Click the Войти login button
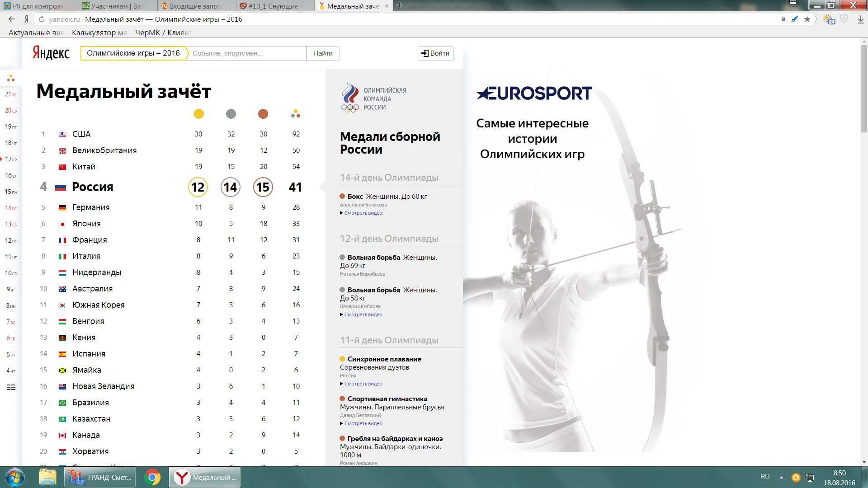Screen dimensions: 868x488 tap(435, 53)
